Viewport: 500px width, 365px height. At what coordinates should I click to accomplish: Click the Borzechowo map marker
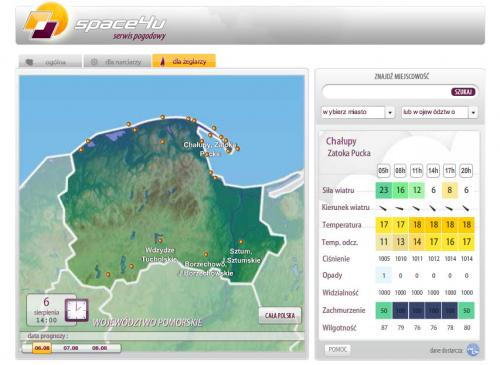(x=206, y=254)
